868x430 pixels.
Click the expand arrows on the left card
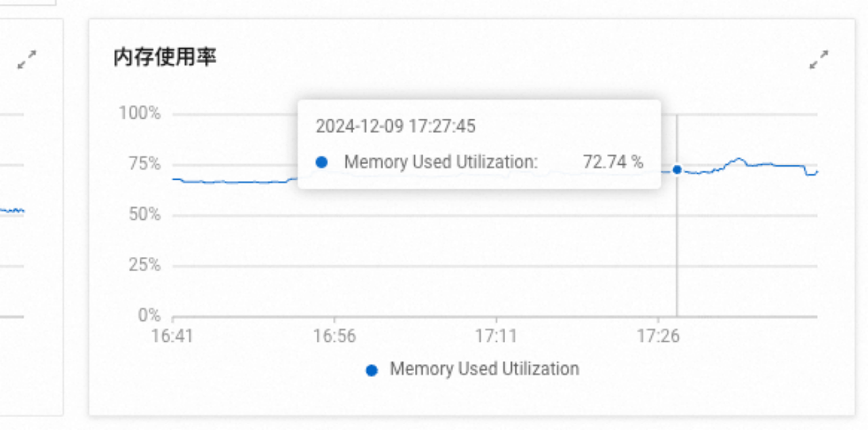point(27,60)
